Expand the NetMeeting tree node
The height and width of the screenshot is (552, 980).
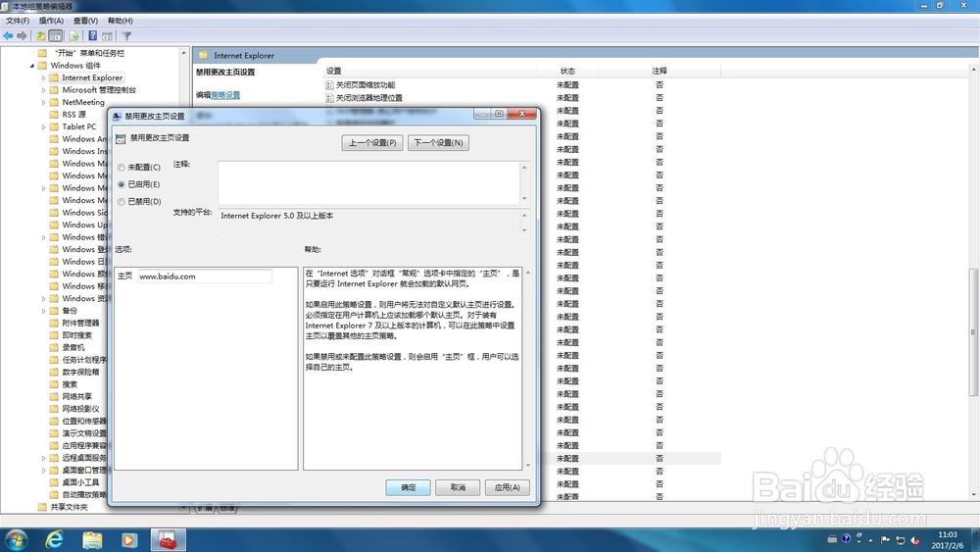pos(44,103)
